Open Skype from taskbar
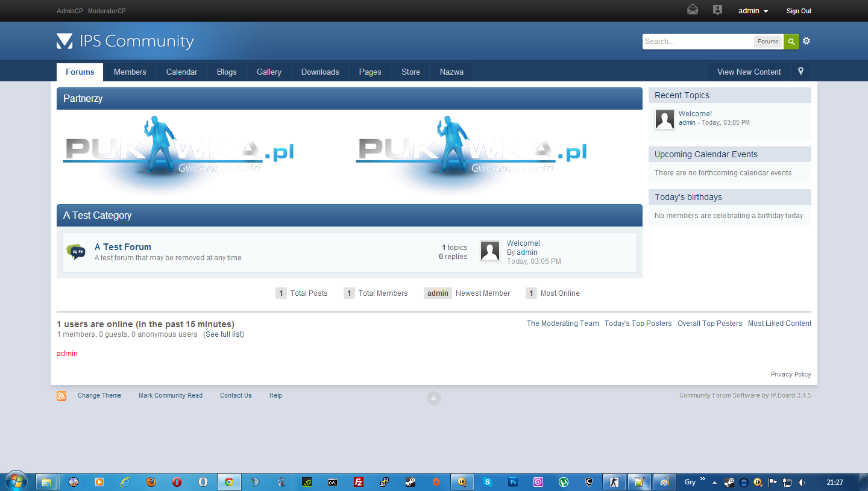 click(488, 482)
